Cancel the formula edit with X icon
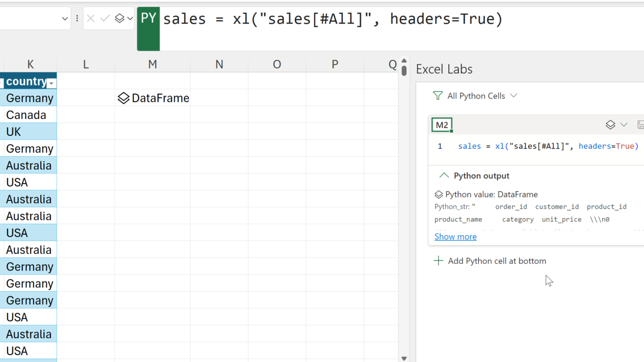 [91, 19]
